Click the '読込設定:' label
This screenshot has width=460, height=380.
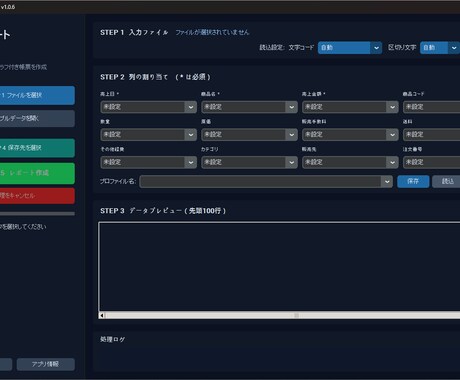click(x=272, y=48)
